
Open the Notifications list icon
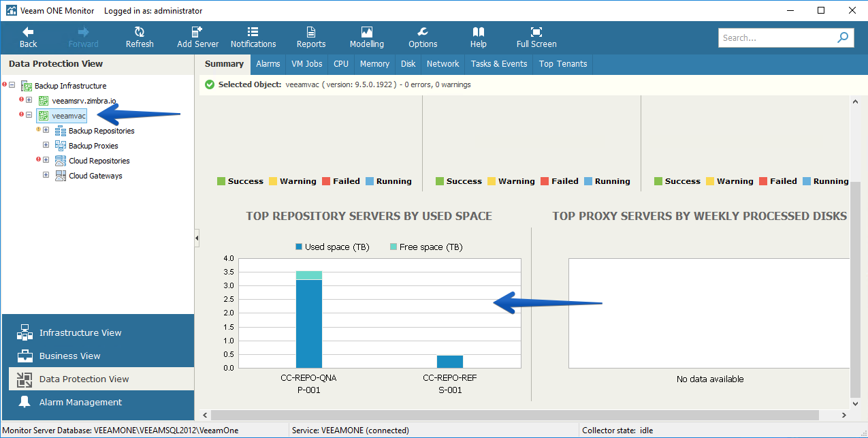click(253, 32)
